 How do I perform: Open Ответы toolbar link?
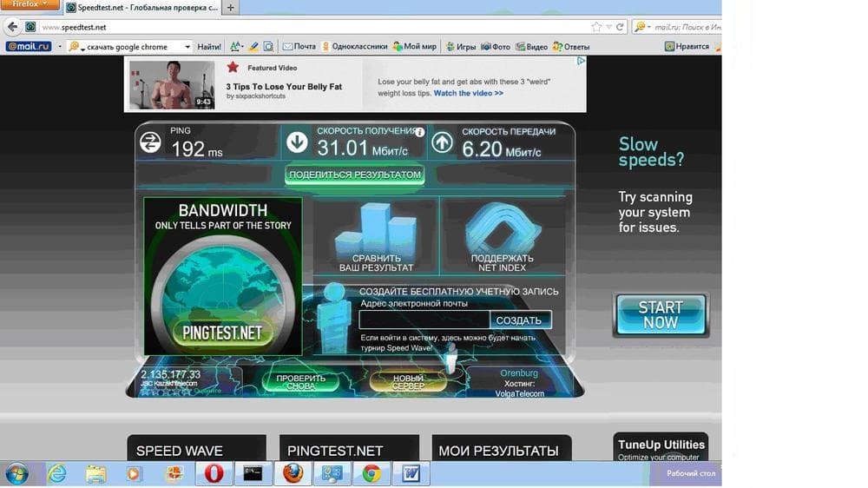[x=571, y=47]
